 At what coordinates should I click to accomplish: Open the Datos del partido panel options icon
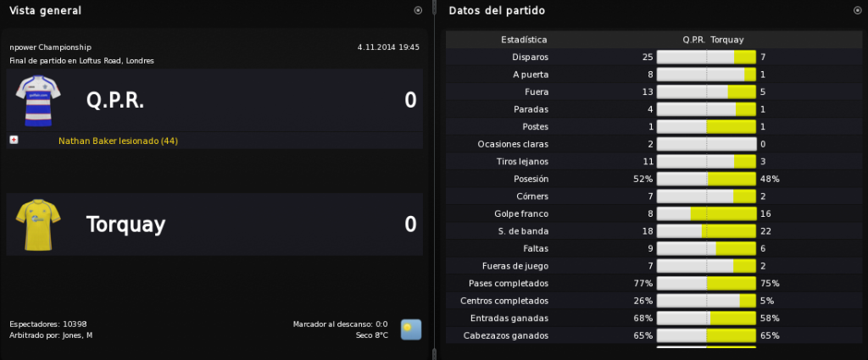tap(857, 10)
